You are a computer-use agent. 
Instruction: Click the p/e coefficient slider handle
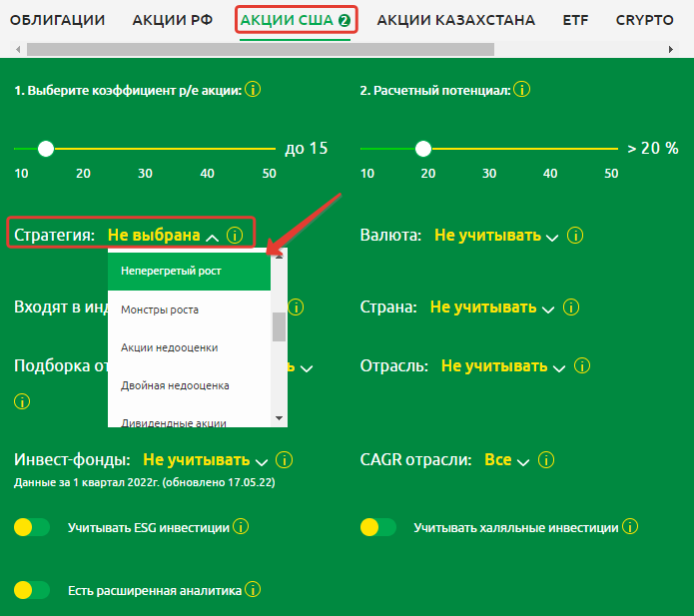(45, 149)
